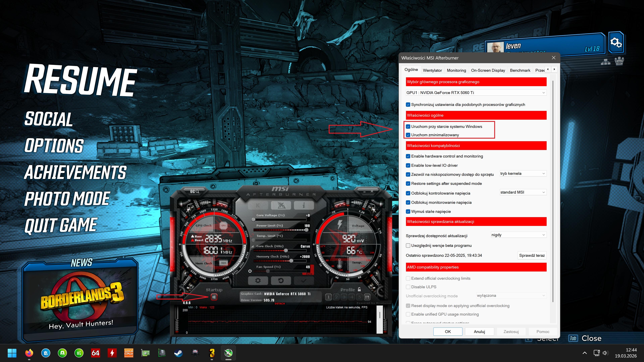Screen dimensions: 644x362
Task: Open the On-Screen Display tab
Action: [x=488, y=70]
